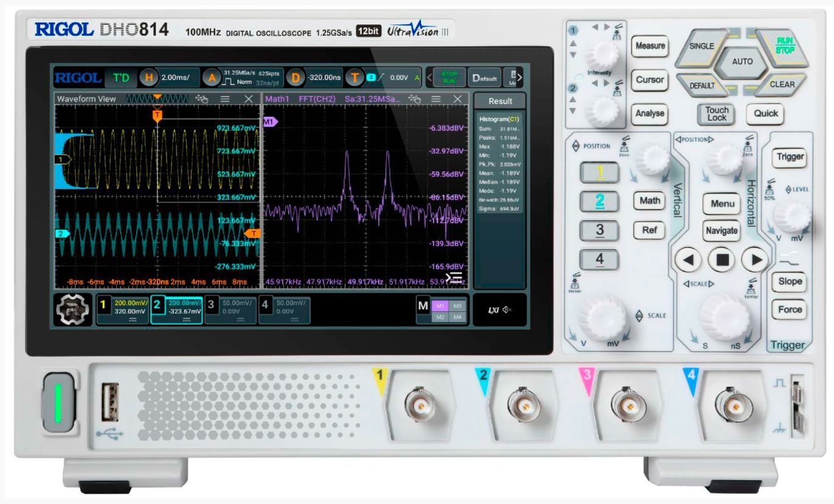The width and height of the screenshot is (834, 504).
Task: Toggle hardware channel 1 button
Action: (x=599, y=173)
